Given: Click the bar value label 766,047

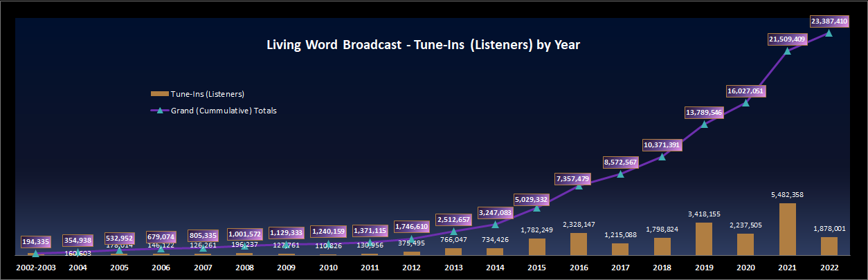Looking at the screenshot, I should click(454, 239).
